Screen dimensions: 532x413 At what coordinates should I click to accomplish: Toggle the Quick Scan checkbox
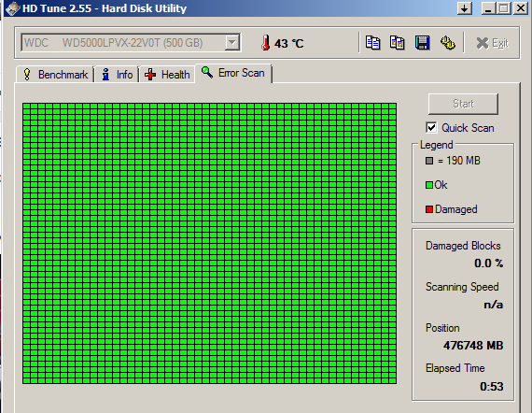click(431, 128)
